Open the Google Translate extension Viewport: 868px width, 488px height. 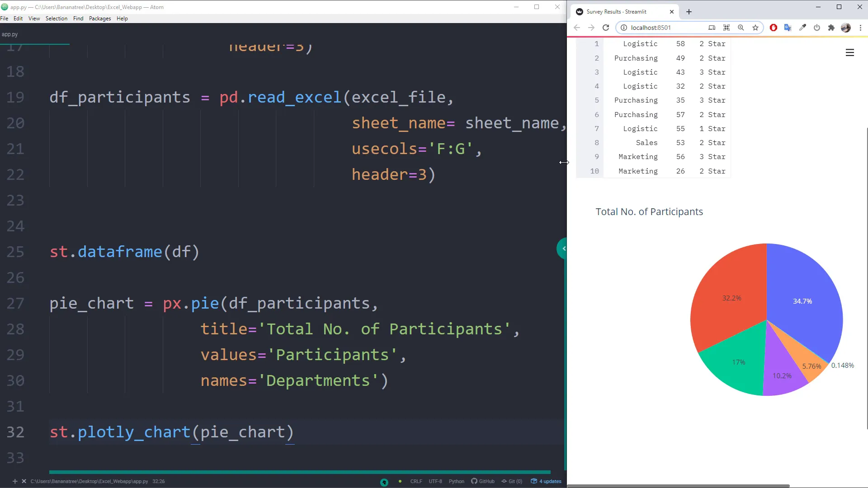[x=788, y=28]
